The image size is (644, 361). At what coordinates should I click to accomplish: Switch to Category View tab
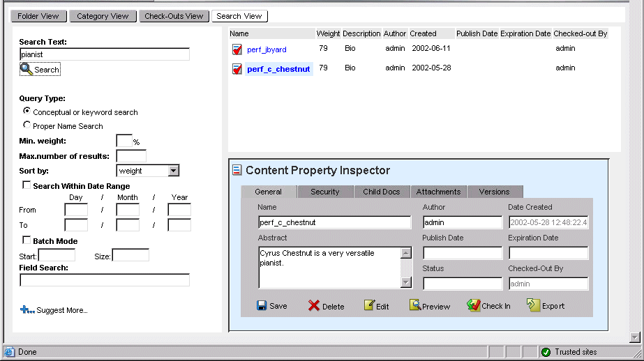click(x=103, y=16)
